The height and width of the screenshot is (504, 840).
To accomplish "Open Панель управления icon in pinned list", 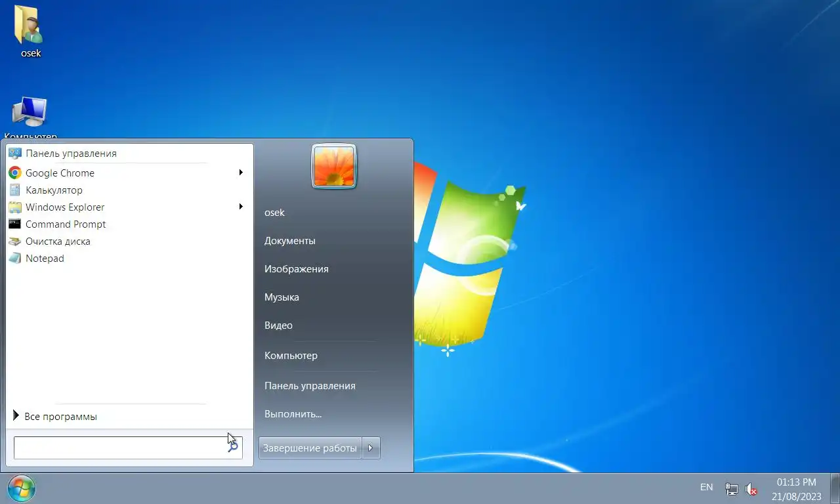I will point(15,153).
